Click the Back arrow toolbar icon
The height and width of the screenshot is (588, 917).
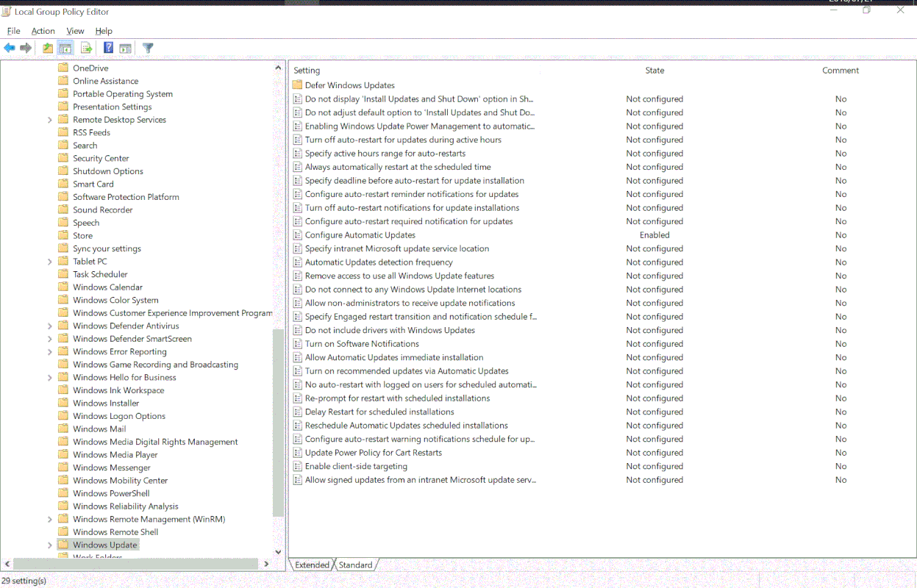pos(10,49)
